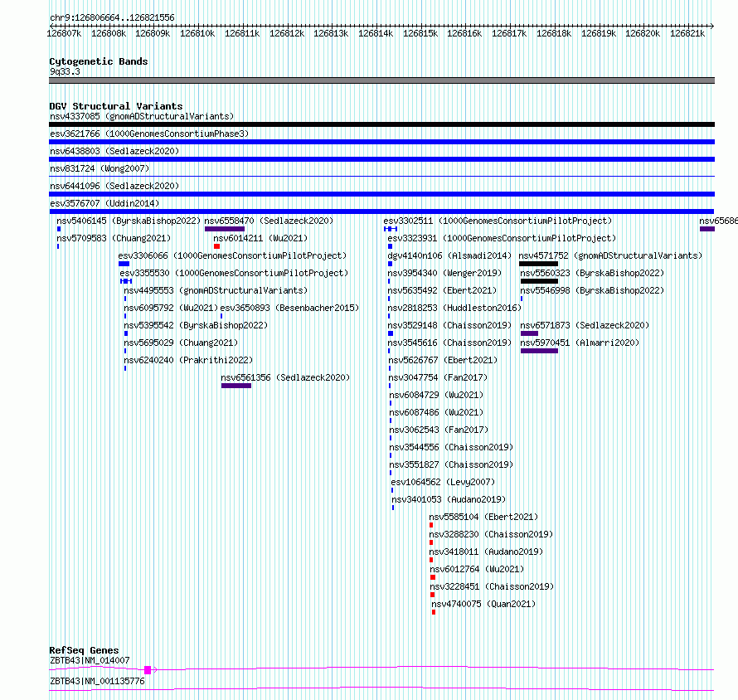Click nsv3062543 (Fan2017) label
Viewport: 738px width, 700px height.
(439, 430)
